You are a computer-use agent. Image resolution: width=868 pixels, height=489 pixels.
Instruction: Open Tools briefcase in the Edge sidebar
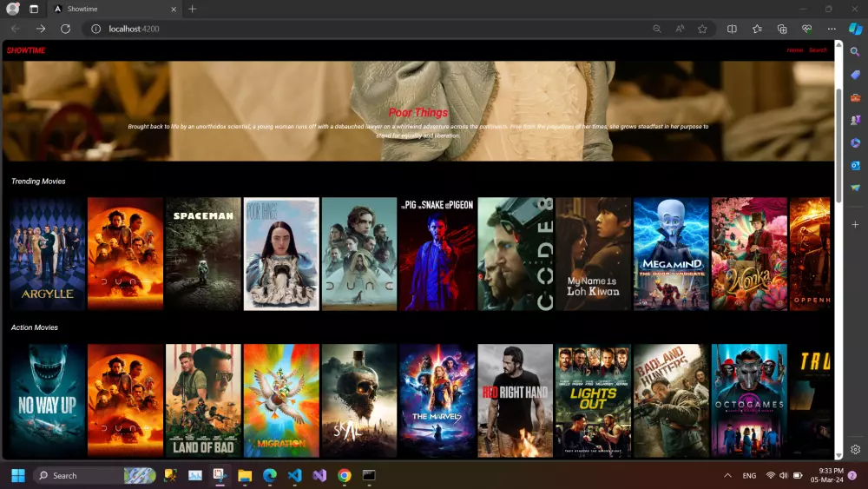pyautogui.click(x=855, y=97)
